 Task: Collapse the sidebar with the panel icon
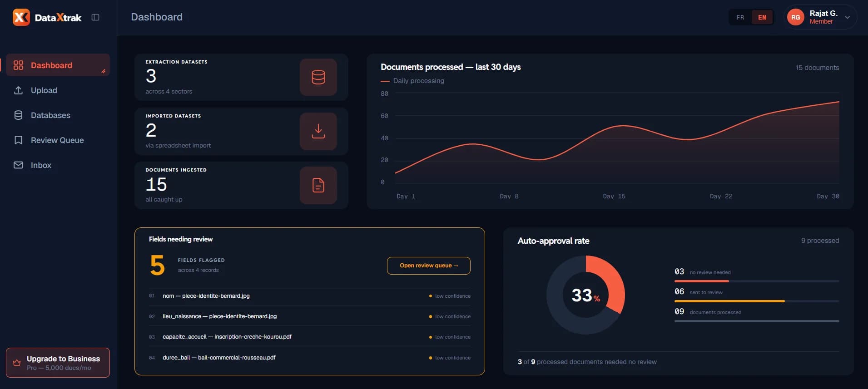tap(95, 17)
